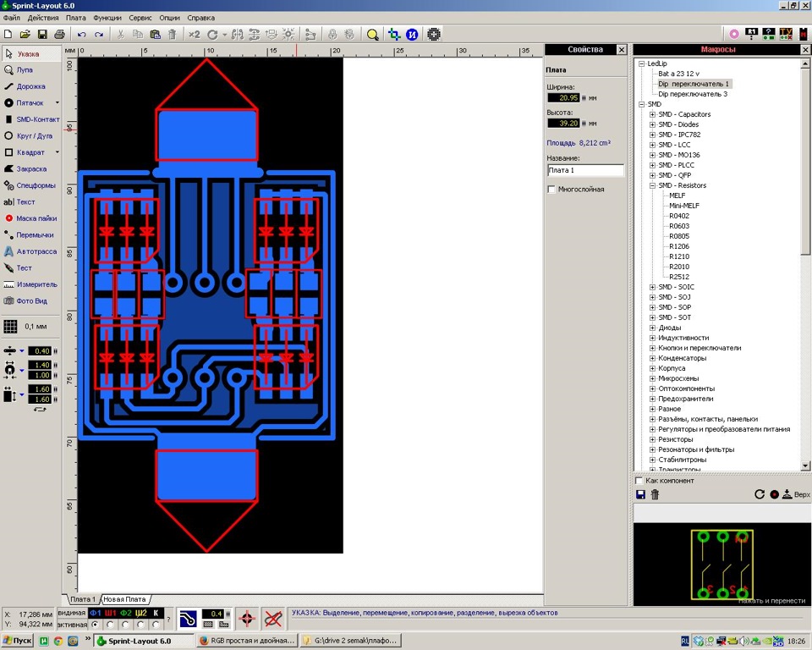This screenshot has width=812, height=650.
Task: Enable the Многослойная checkbox
Action: (x=552, y=190)
